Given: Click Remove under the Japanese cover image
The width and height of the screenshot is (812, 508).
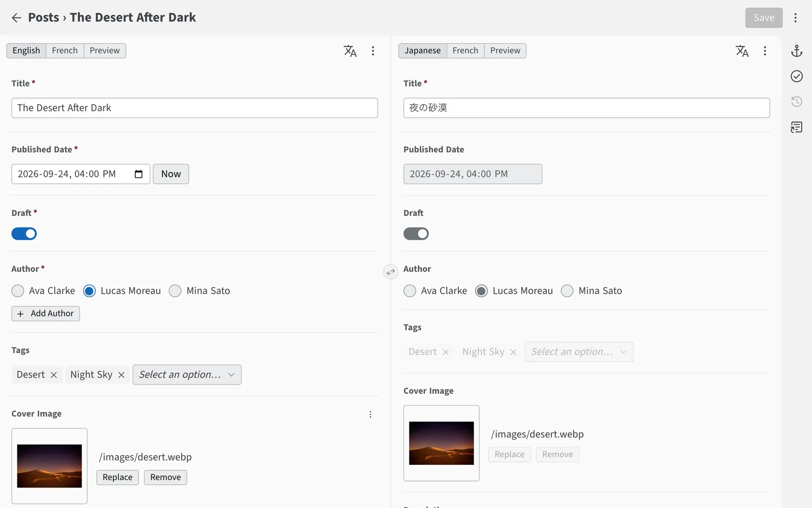Looking at the screenshot, I should click(x=557, y=455).
